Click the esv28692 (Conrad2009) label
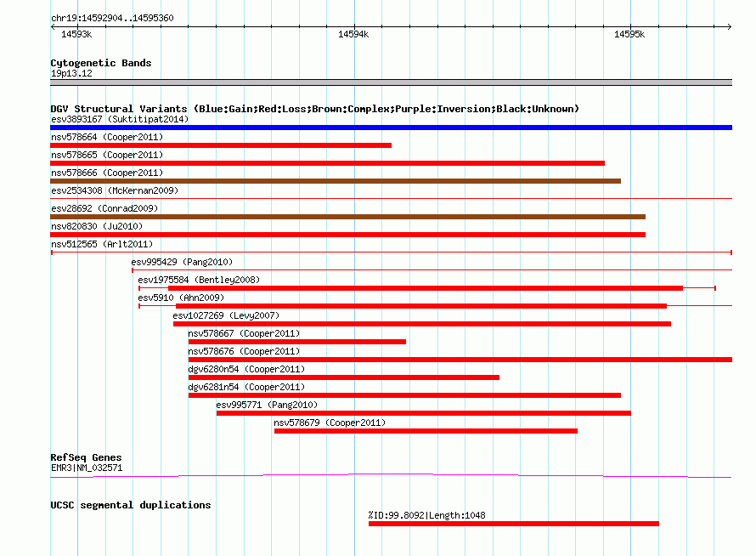The height and width of the screenshot is (556, 756). tap(104, 208)
